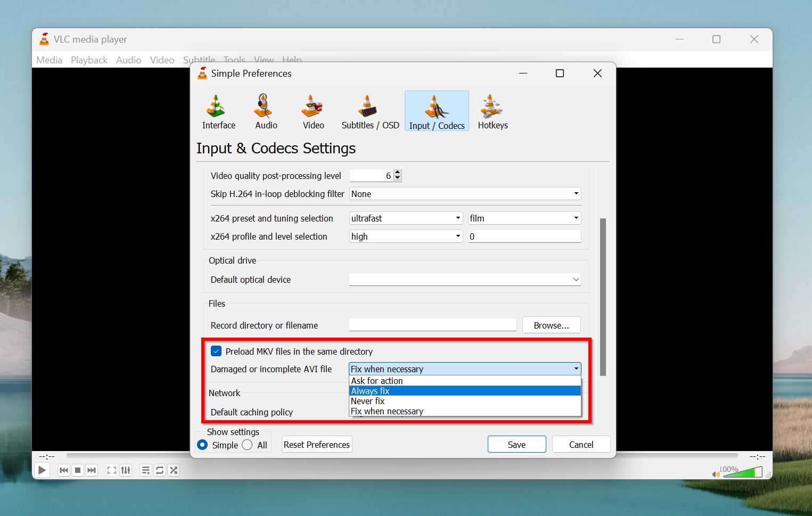Maximize the VLC media player window
This screenshot has width=812, height=516.
click(716, 39)
